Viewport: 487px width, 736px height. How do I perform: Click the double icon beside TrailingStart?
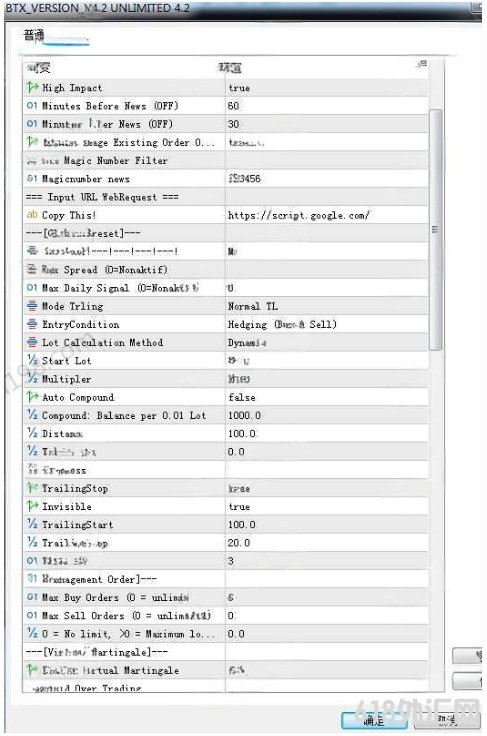(32, 524)
